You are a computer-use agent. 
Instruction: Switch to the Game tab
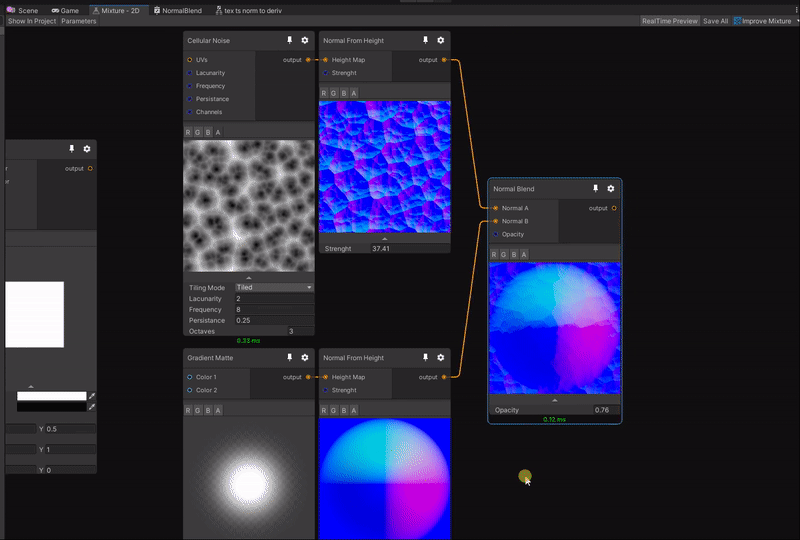click(65, 10)
